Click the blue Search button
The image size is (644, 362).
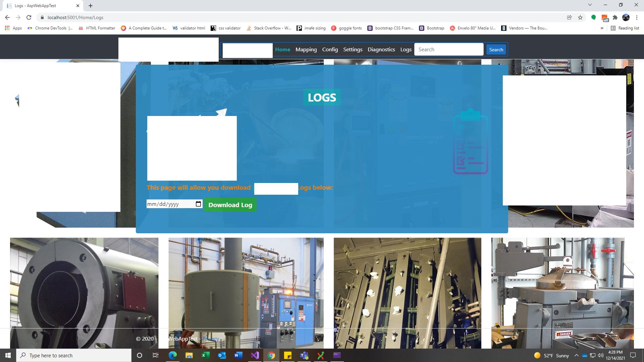click(496, 50)
